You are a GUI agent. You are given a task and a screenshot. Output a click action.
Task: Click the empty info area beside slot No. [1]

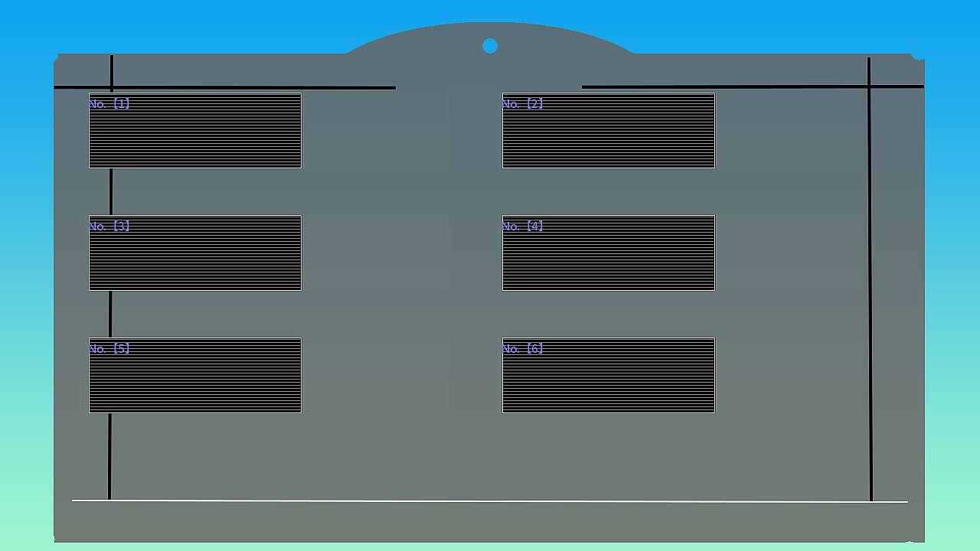coord(376,131)
